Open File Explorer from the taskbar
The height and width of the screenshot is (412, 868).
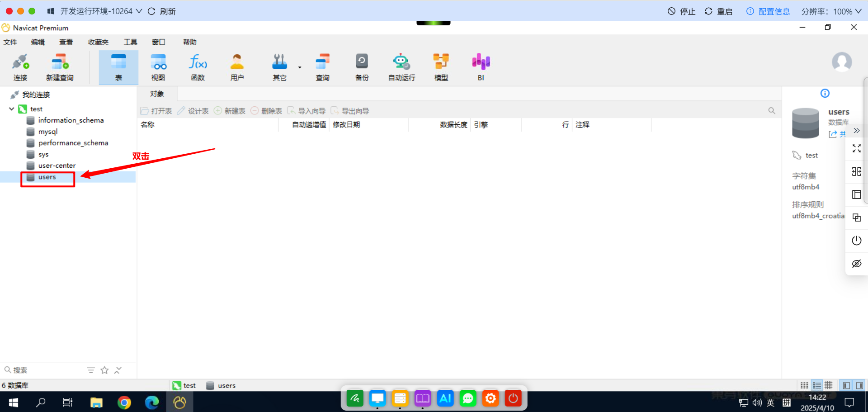click(96, 402)
